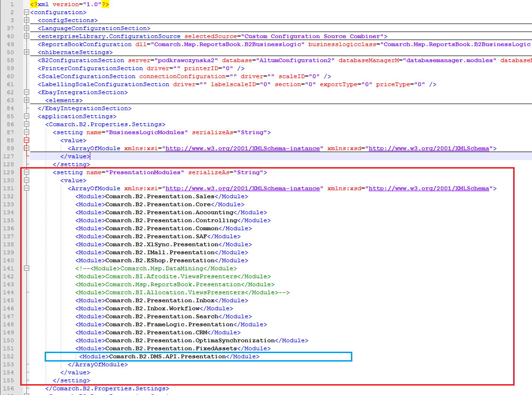The height and width of the screenshot is (395, 532).
Task: Click the Comarch.B2.Presentation.Common module line
Action: coord(164,229)
